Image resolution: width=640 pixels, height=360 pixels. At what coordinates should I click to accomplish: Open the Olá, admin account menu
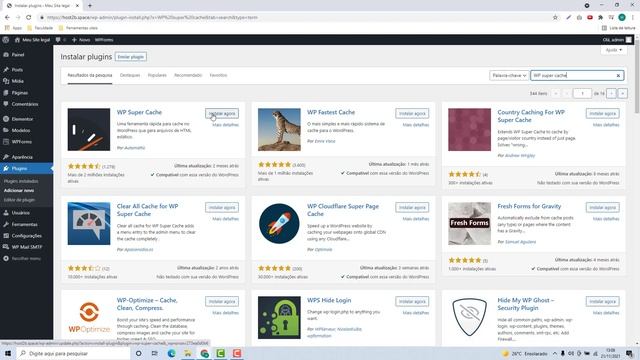coord(618,40)
